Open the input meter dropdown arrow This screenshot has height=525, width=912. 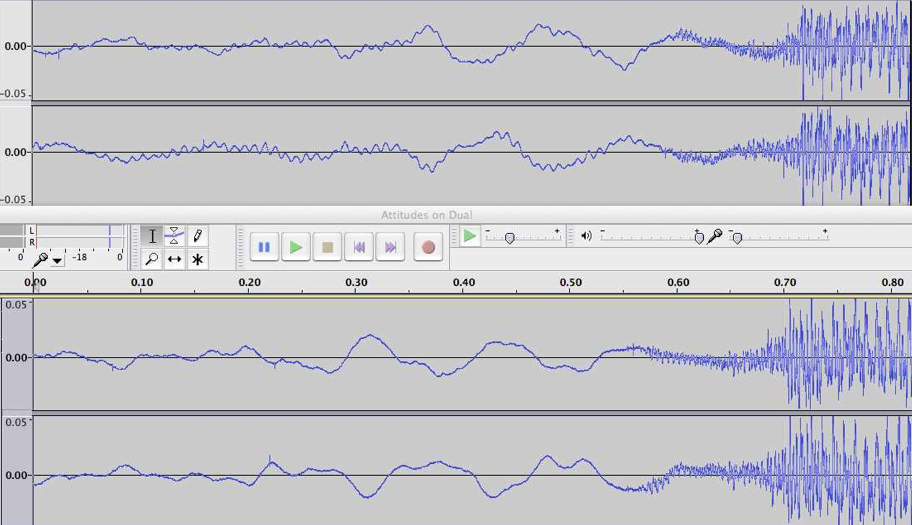57,261
